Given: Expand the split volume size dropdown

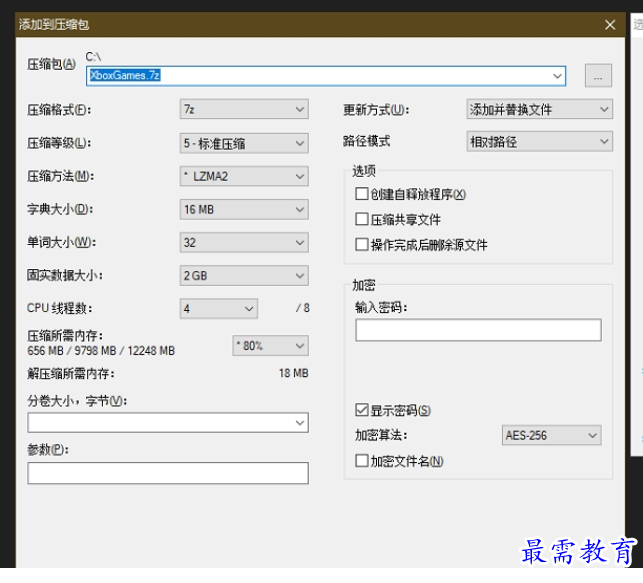Looking at the screenshot, I should pyautogui.click(x=167, y=424).
